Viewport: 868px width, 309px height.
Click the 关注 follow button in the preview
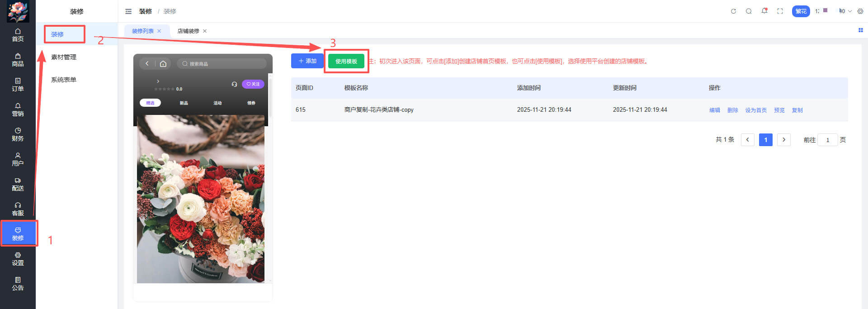point(253,84)
